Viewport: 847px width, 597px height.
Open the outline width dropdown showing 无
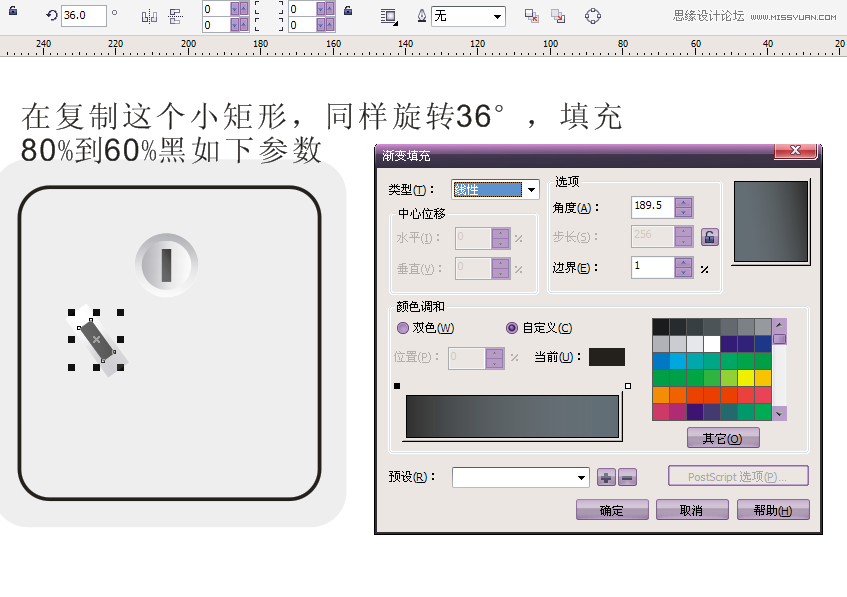pos(466,16)
